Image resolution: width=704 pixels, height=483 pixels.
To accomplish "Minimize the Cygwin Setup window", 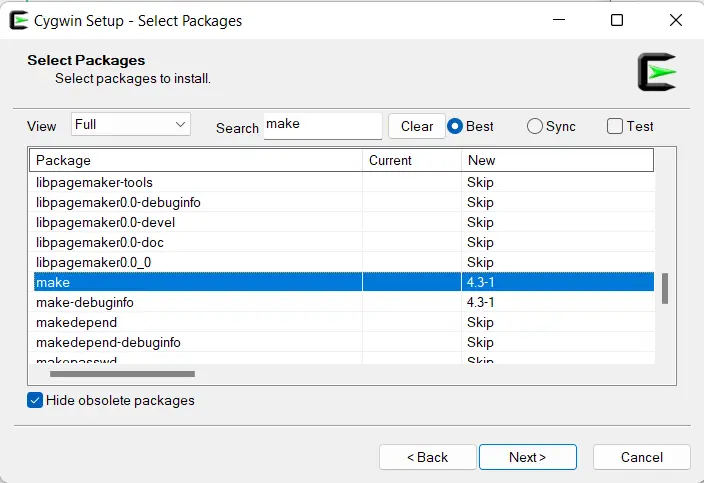I will tap(559, 20).
